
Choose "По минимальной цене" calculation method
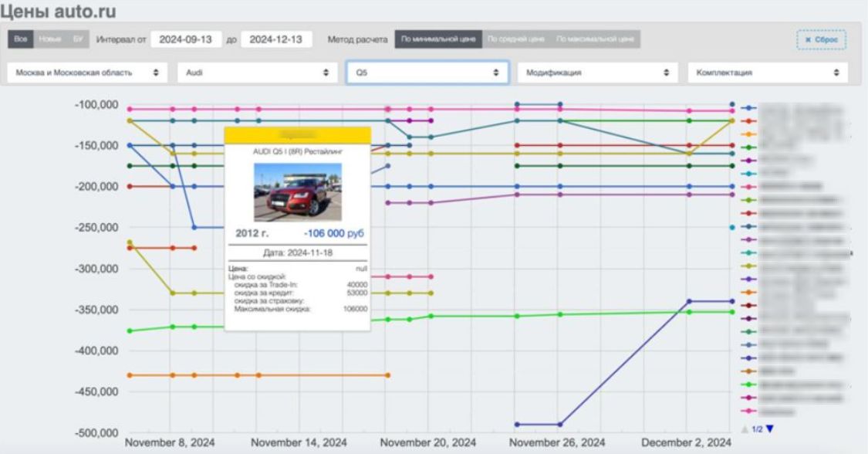[x=437, y=39]
